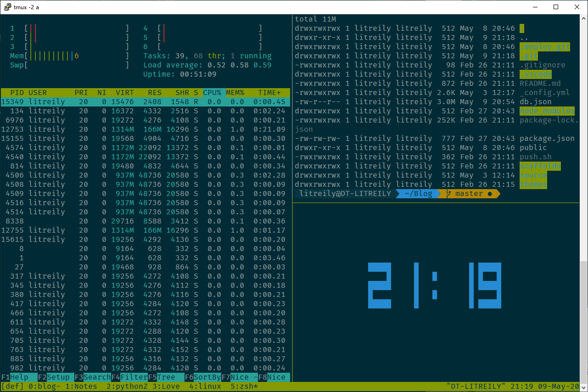
Task: Click the terminal vertical scrollbar thumb
Action: [583, 321]
